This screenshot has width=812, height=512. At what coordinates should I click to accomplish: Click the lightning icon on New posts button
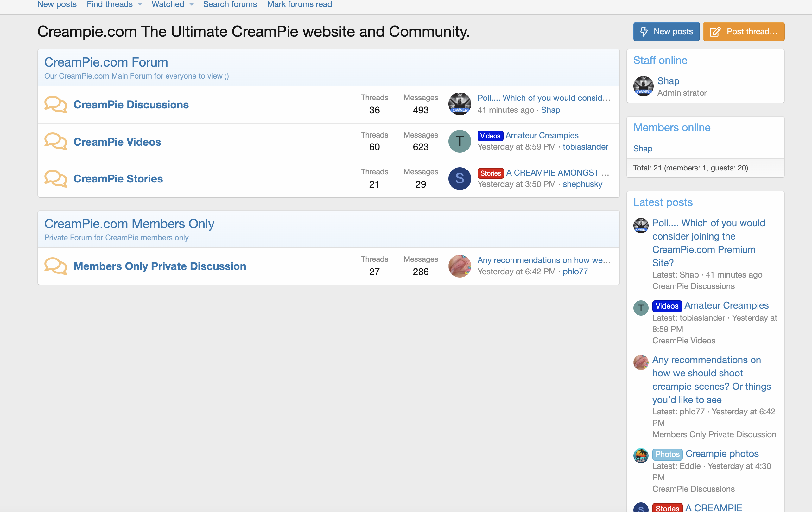[644, 32]
